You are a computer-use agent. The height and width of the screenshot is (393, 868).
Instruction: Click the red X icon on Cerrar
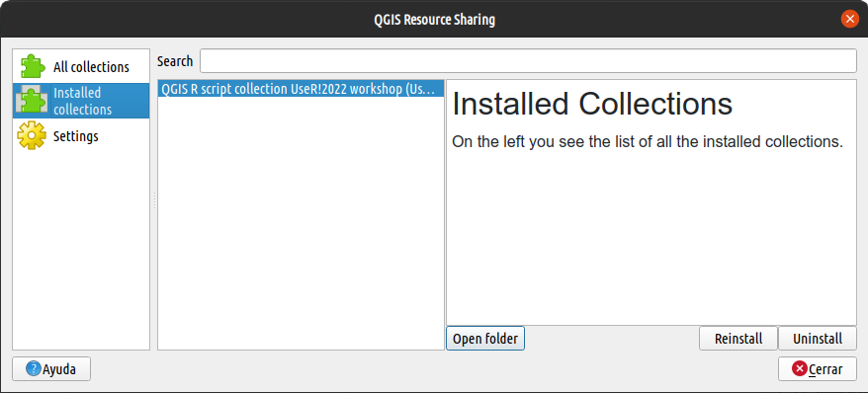coord(800,368)
